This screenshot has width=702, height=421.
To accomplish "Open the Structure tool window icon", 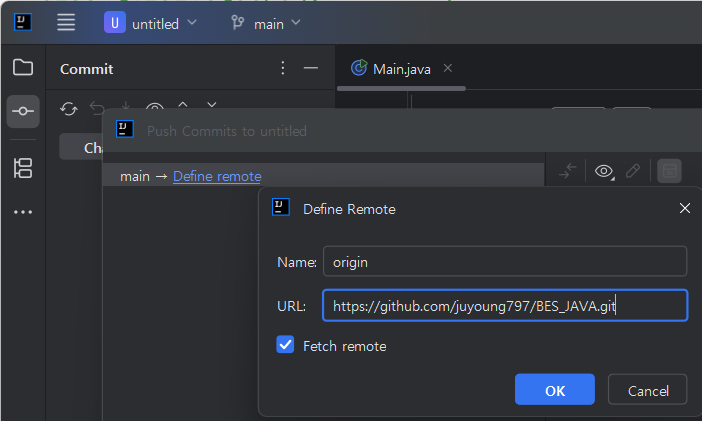I will coord(23,168).
